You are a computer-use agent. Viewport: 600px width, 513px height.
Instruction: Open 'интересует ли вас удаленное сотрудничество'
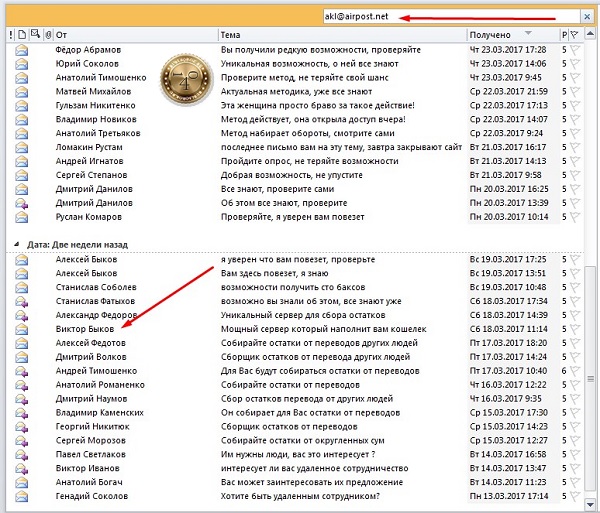pos(315,469)
